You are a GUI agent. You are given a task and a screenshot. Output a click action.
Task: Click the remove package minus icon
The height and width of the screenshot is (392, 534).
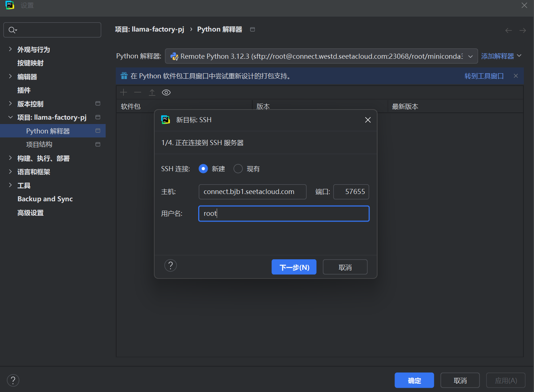click(138, 92)
